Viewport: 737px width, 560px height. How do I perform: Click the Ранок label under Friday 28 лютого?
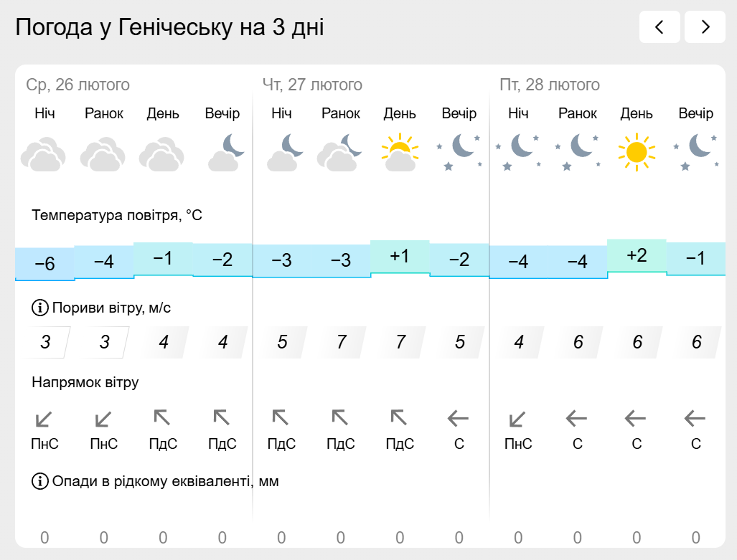tap(577, 113)
